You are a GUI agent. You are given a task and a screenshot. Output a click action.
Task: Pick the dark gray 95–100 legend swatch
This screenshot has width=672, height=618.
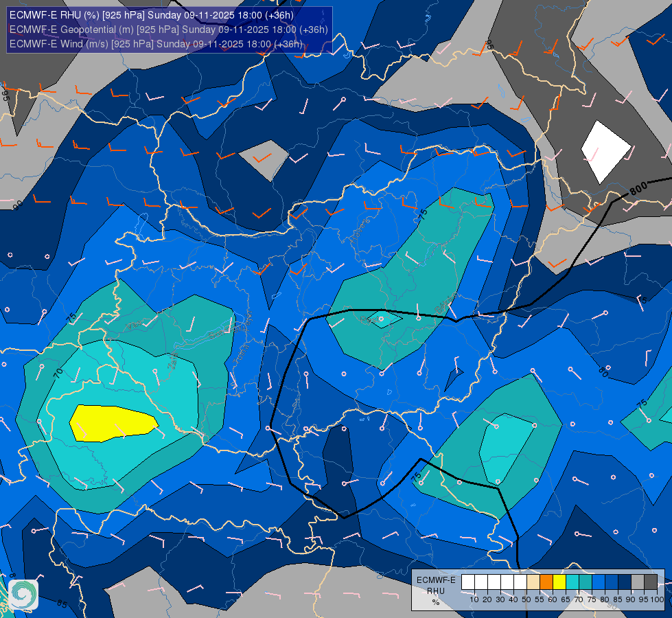click(651, 582)
